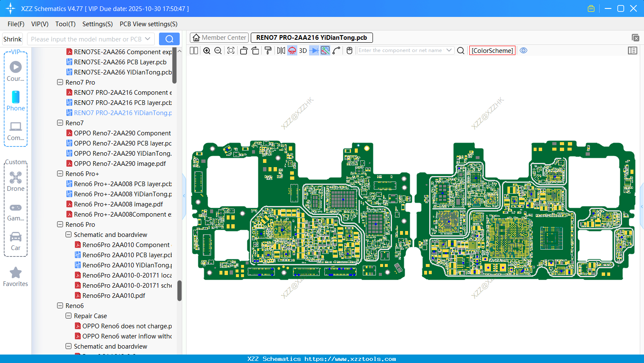Viewport: 644px width, 363px height.
Task: Open the Tool menu
Action: click(66, 24)
